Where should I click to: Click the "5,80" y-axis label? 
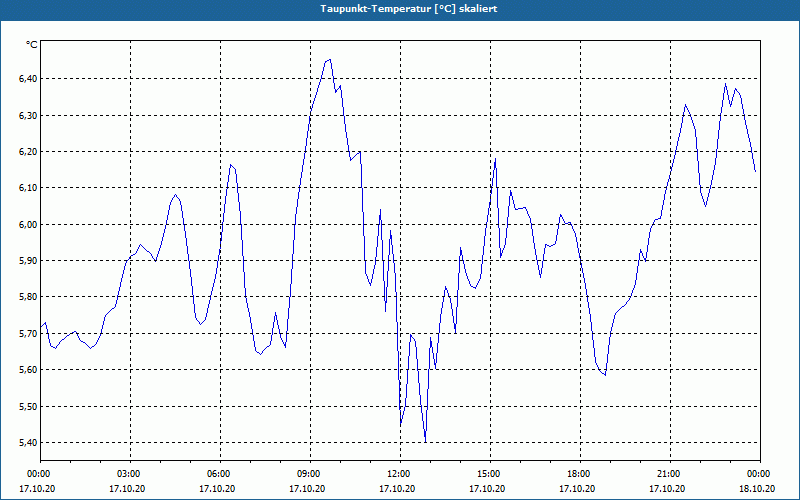pyautogui.click(x=28, y=297)
